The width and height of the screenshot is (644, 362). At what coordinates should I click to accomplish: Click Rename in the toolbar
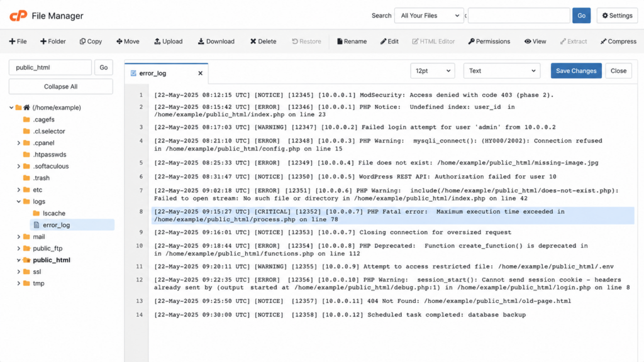[x=352, y=41]
